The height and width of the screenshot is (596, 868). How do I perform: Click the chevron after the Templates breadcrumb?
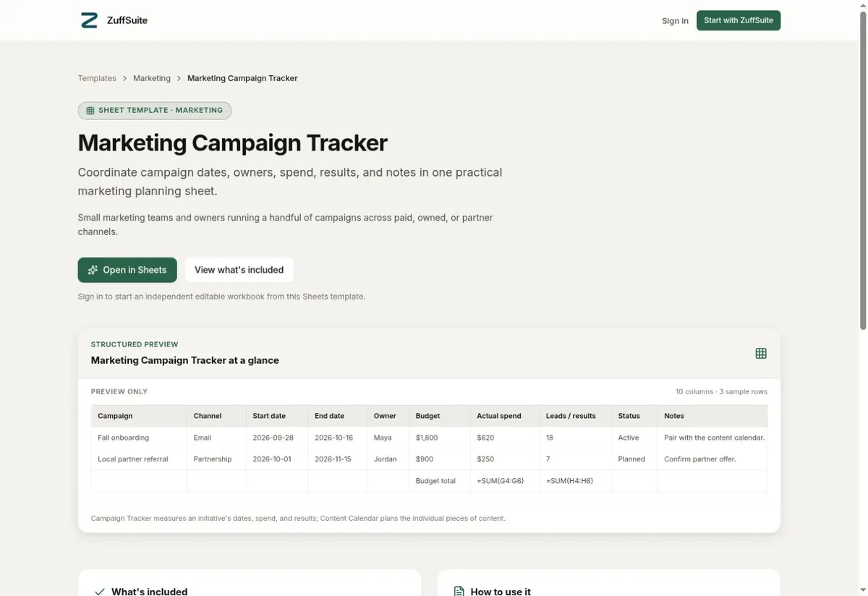click(124, 78)
